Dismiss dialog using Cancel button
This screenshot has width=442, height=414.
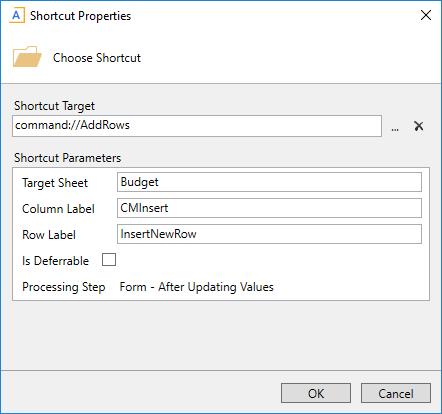click(396, 393)
